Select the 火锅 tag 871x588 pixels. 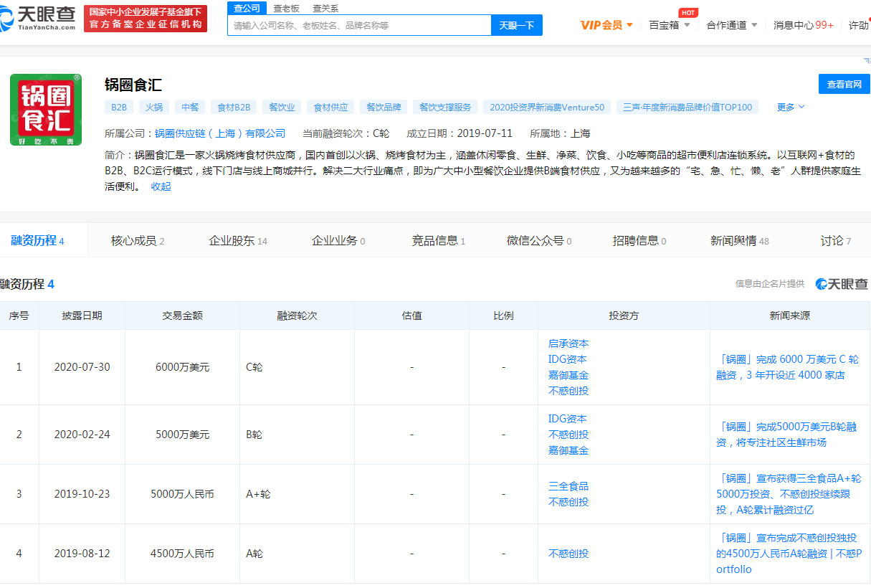(x=154, y=107)
